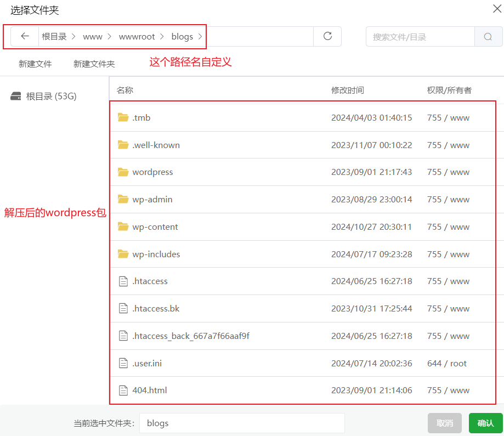This screenshot has height=436, width=504.
Task: Select blogs in breadcrumb path
Action: 182,37
